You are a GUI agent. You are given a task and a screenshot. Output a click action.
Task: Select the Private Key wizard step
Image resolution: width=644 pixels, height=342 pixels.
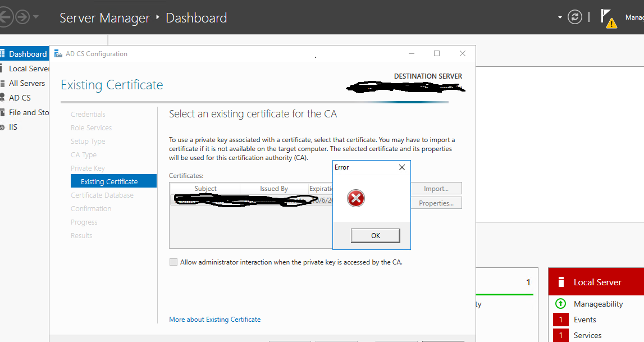pyautogui.click(x=88, y=168)
